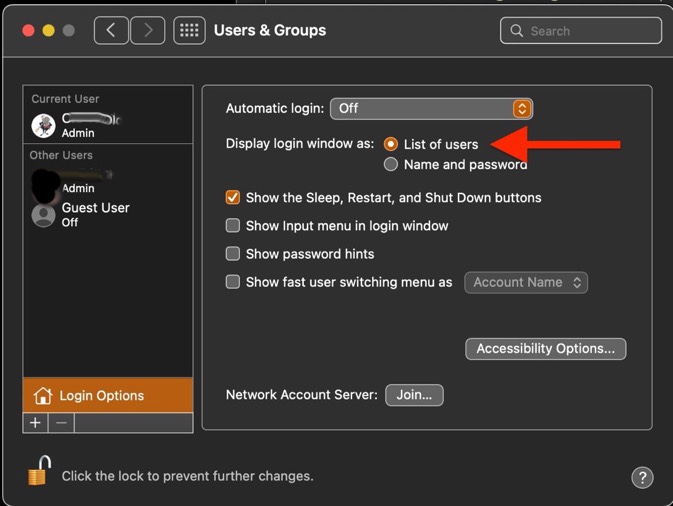This screenshot has height=506, width=673.
Task: Add a user with the plus button
Action: click(x=35, y=423)
